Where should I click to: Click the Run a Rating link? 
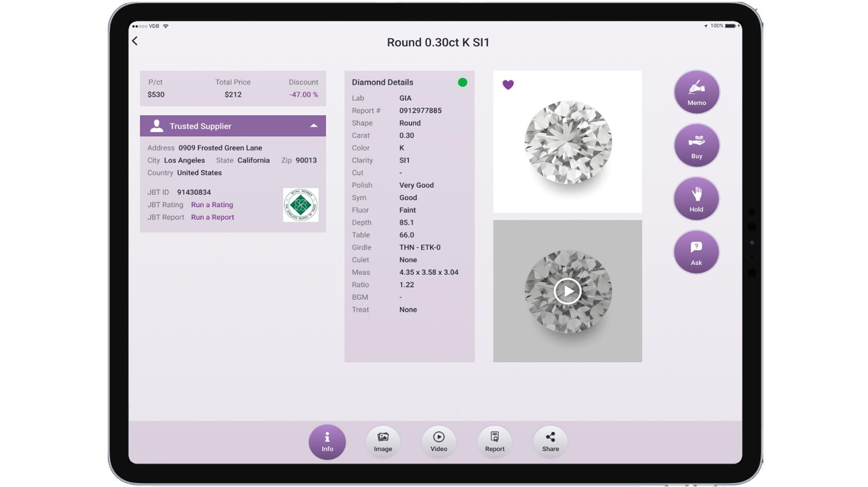coord(212,205)
